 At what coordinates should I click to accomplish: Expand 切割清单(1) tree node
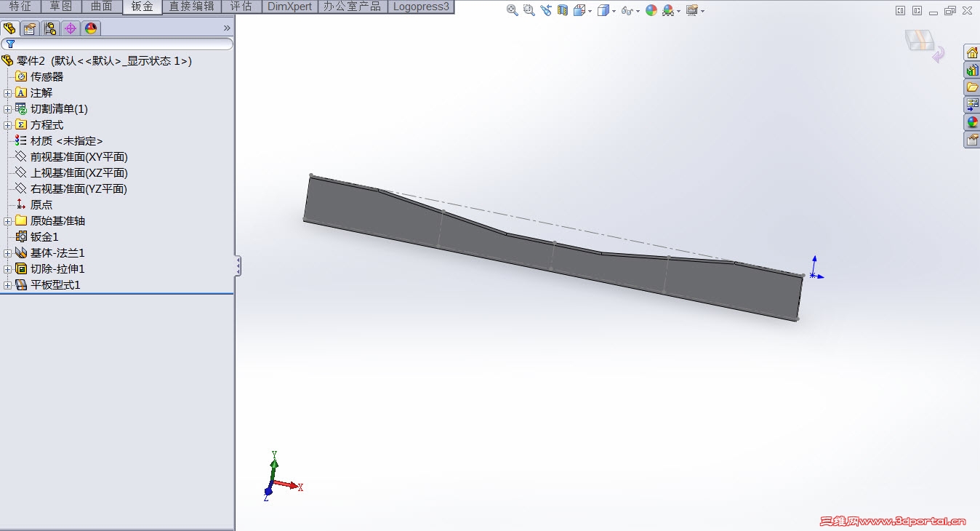(x=7, y=109)
